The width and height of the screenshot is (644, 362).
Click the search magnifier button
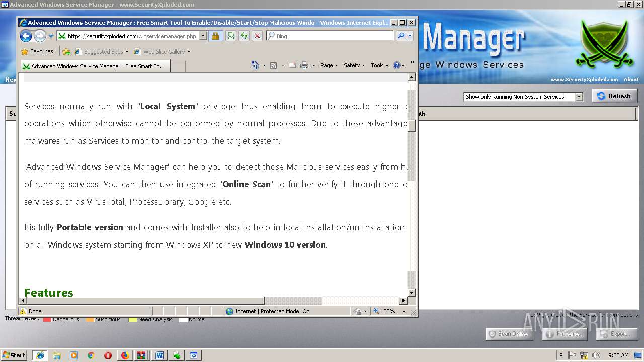point(401,36)
